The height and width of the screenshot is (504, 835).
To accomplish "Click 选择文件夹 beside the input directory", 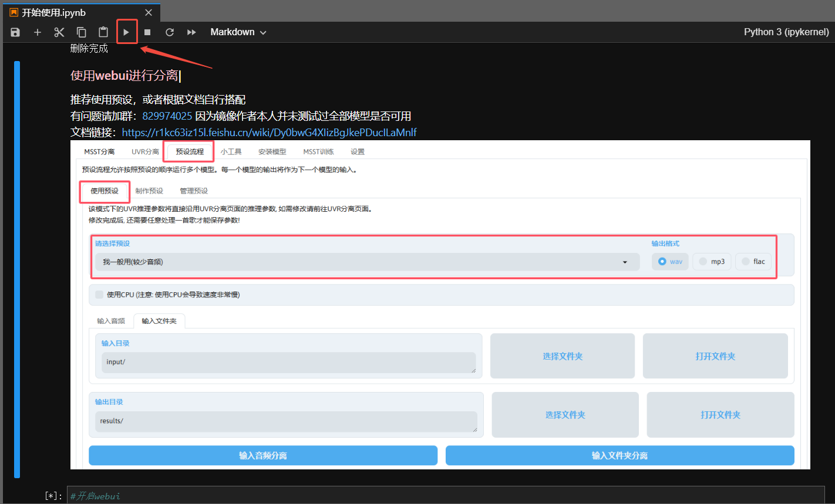I will coord(563,356).
